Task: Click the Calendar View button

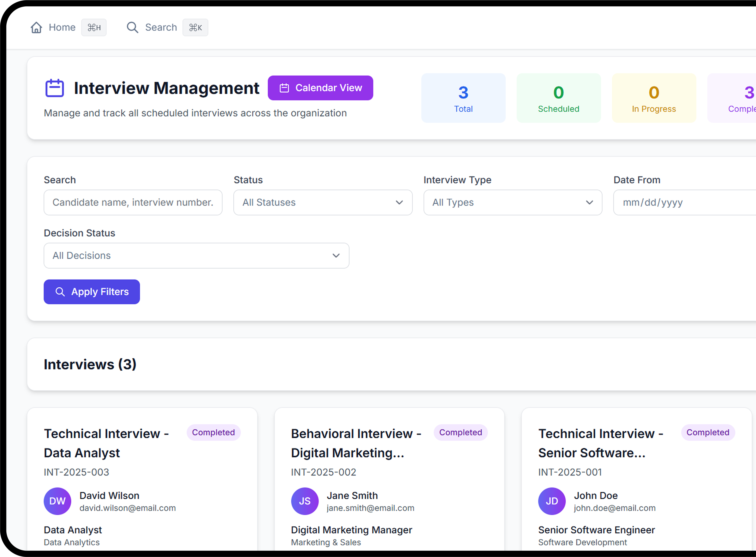Action: pos(320,88)
